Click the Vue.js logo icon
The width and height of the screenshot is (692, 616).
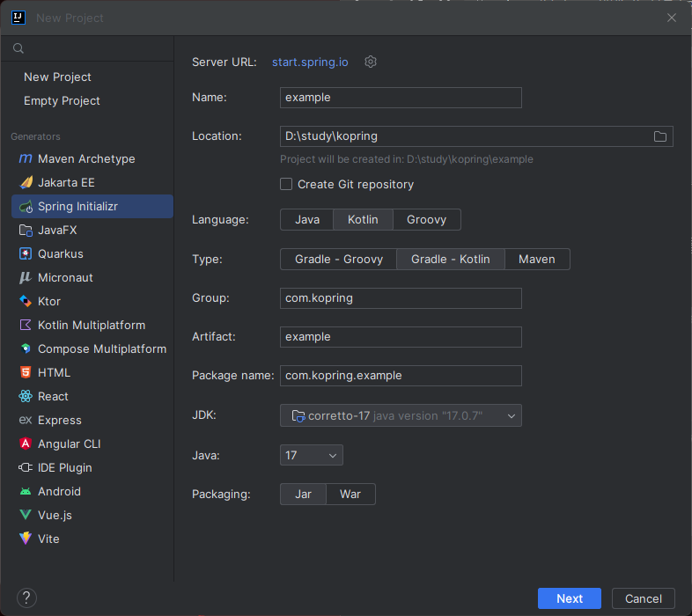point(26,515)
